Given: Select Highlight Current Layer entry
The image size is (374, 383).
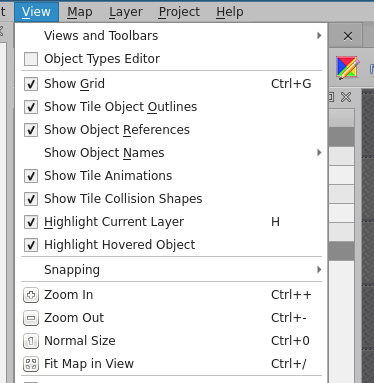Looking at the screenshot, I should pyautogui.click(x=171, y=222).
